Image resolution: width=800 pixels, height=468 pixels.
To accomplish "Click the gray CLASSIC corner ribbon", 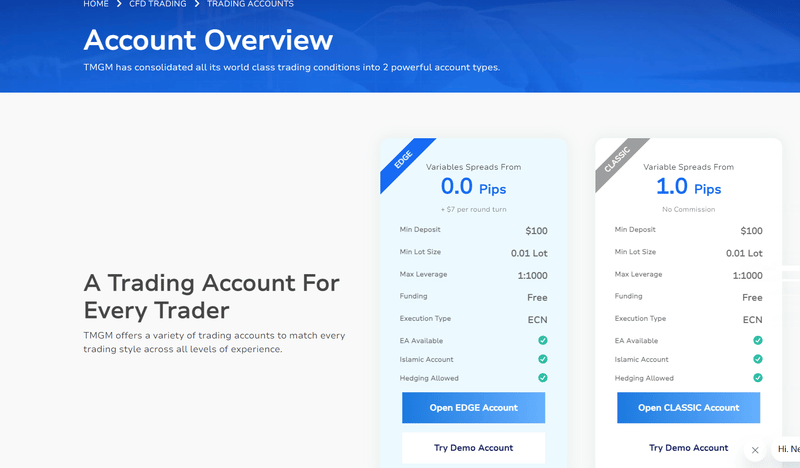I will (x=617, y=160).
